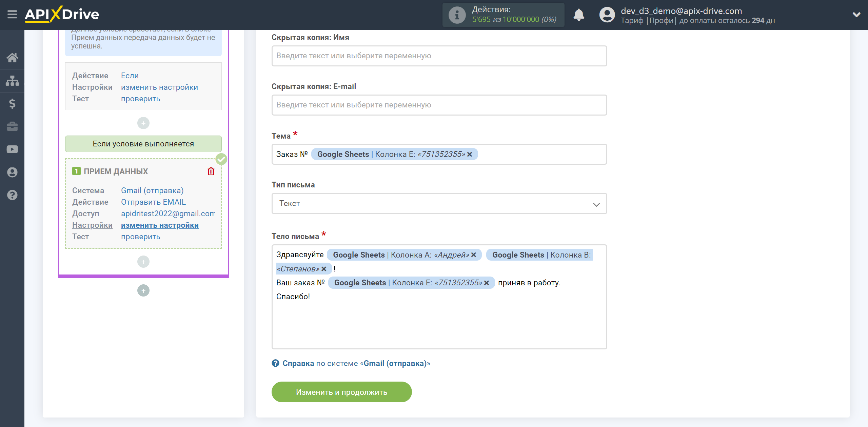Viewport: 868px width, 427px height.
Task: Remove Колонка E variable from letter body
Action: click(487, 283)
